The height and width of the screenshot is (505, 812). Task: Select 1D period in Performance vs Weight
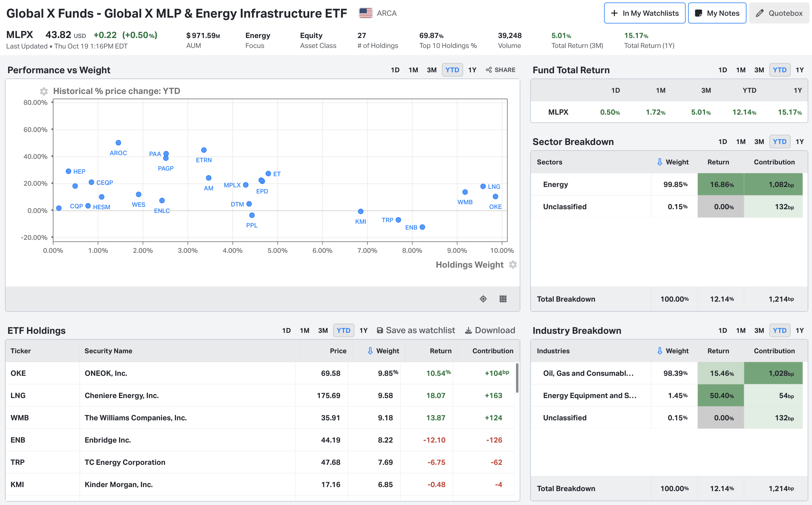coord(395,70)
